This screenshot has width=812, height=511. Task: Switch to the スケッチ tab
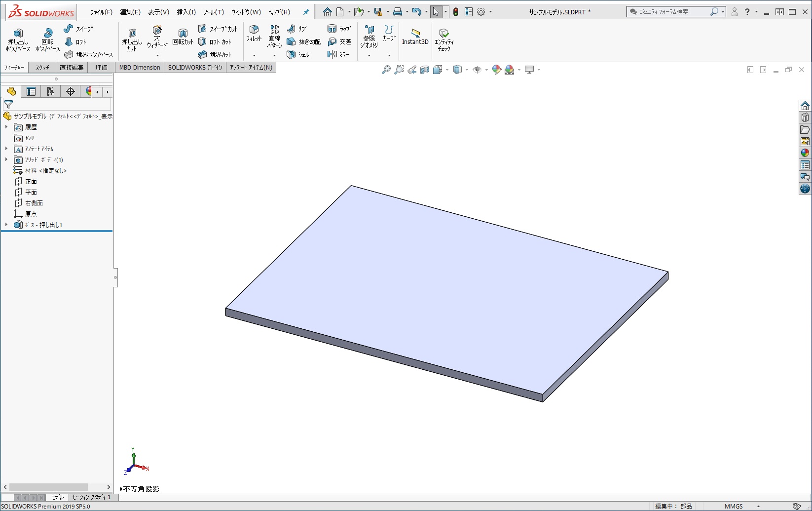pyautogui.click(x=42, y=68)
